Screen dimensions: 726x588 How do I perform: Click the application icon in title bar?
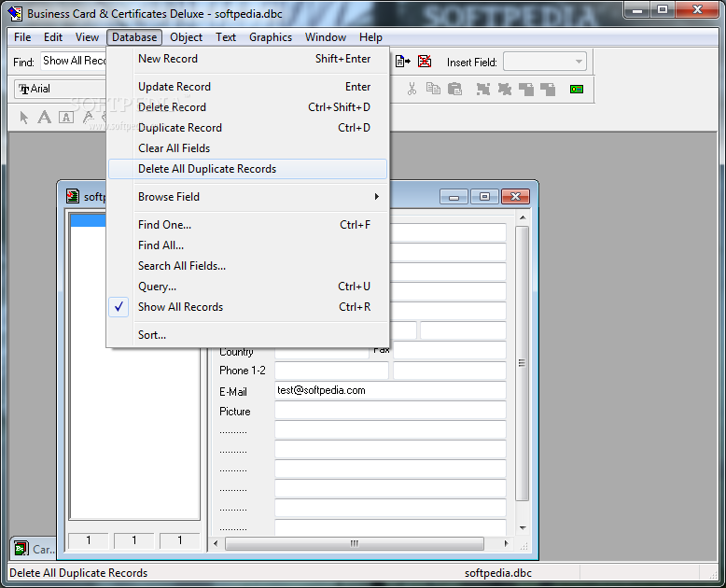pyautogui.click(x=15, y=13)
